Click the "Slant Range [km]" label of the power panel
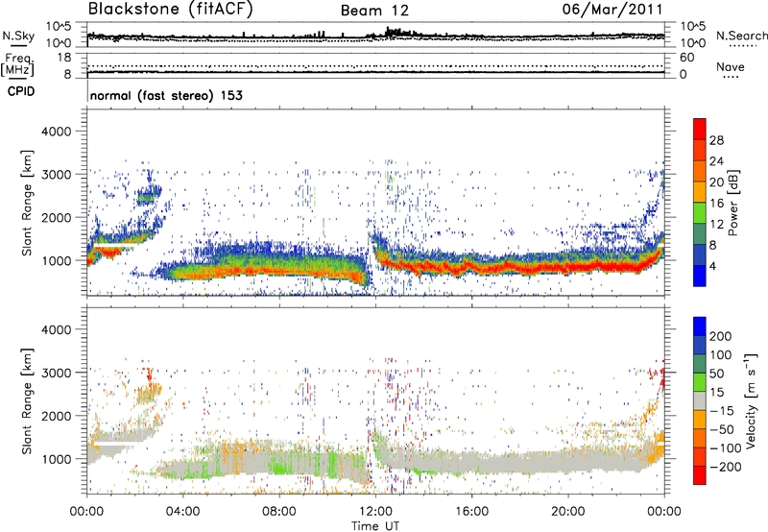 pos(27,203)
